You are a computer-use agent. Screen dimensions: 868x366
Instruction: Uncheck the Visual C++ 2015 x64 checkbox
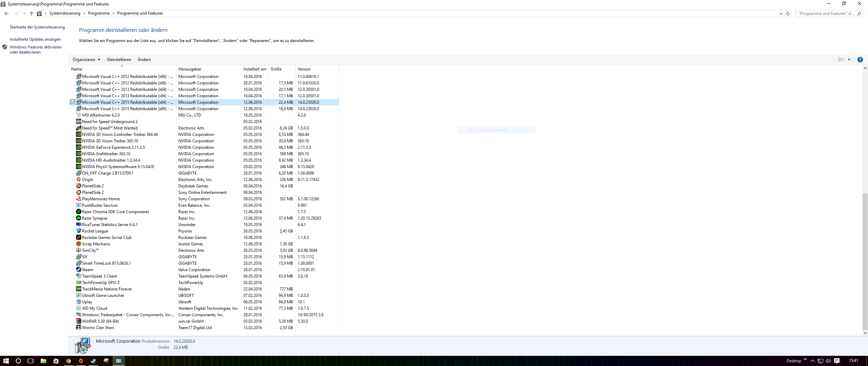[x=73, y=102]
